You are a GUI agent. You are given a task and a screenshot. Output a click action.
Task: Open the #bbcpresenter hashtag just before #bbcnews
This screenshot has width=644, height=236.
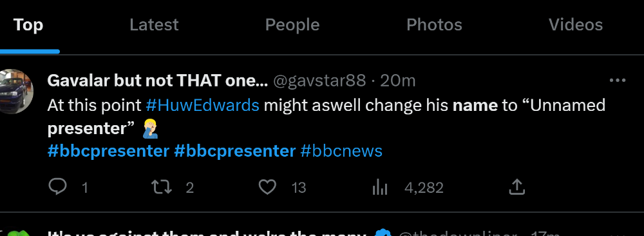pos(234,151)
